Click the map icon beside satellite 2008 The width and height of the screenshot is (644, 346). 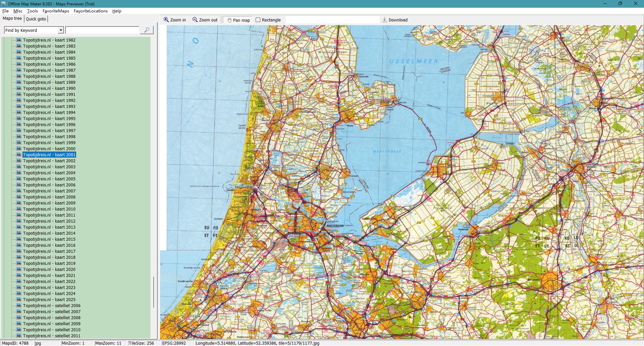pos(19,318)
